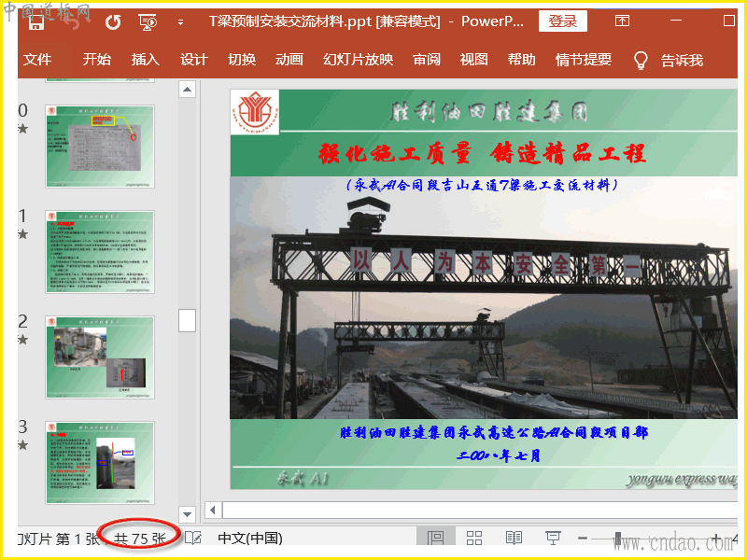Select slide thumbnail with black cylinder photo
This screenshot has width=747, height=560.
(x=100, y=463)
